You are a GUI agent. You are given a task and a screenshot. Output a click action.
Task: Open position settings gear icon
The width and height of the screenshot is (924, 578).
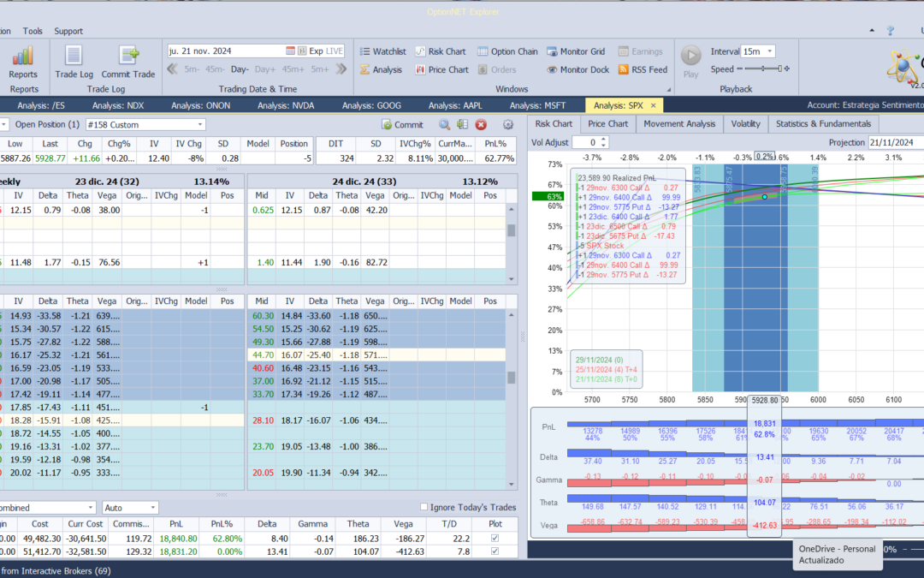coord(508,124)
